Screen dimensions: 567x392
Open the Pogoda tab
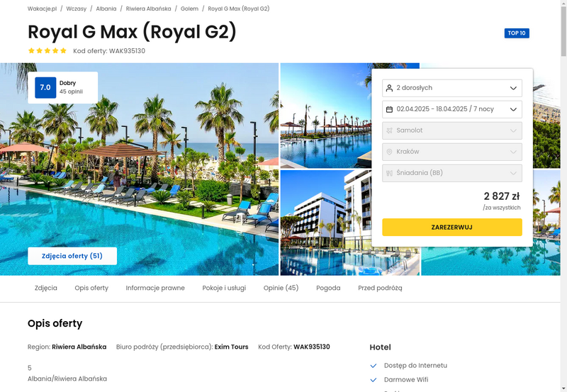coord(328,288)
